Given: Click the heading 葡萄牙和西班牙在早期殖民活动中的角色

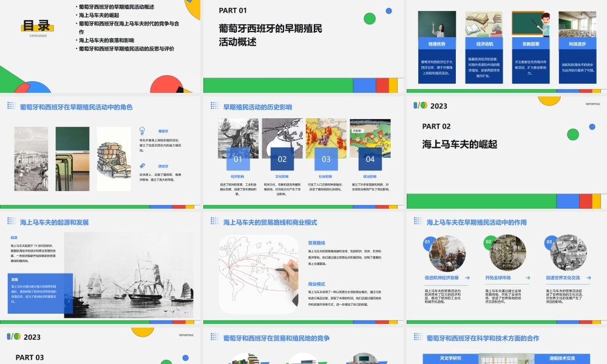Looking at the screenshot, I should point(76,107).
